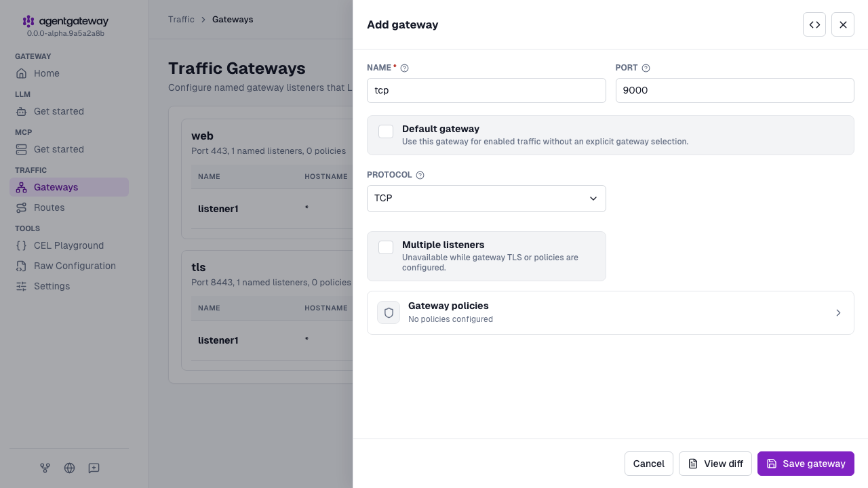Click the globe icon at sidebar bottom
The height and width of the screenshot is (488, 868).
[69, 468]
